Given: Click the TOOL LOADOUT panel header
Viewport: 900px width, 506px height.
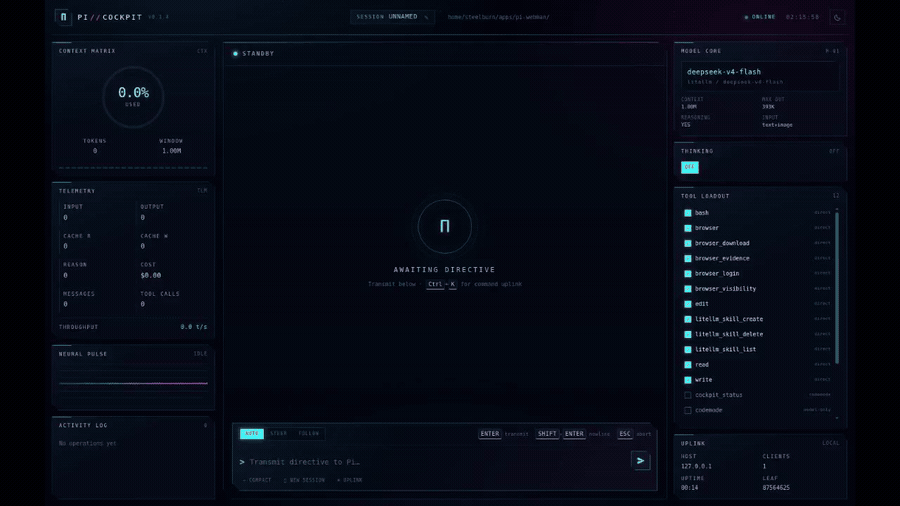Looking at the screenshot, I should [x=705, y=196].
